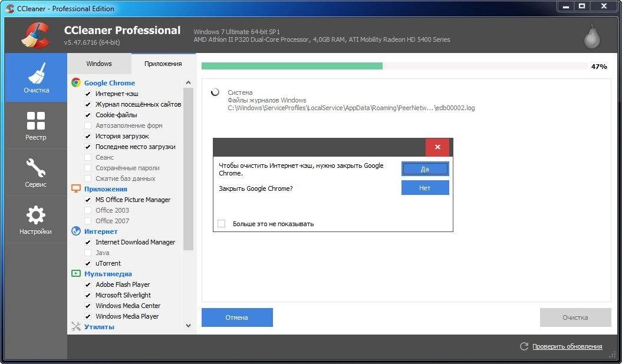Click the Мультимедиа group icon
This screenshot has width=622, height=364.
point(76,273)
